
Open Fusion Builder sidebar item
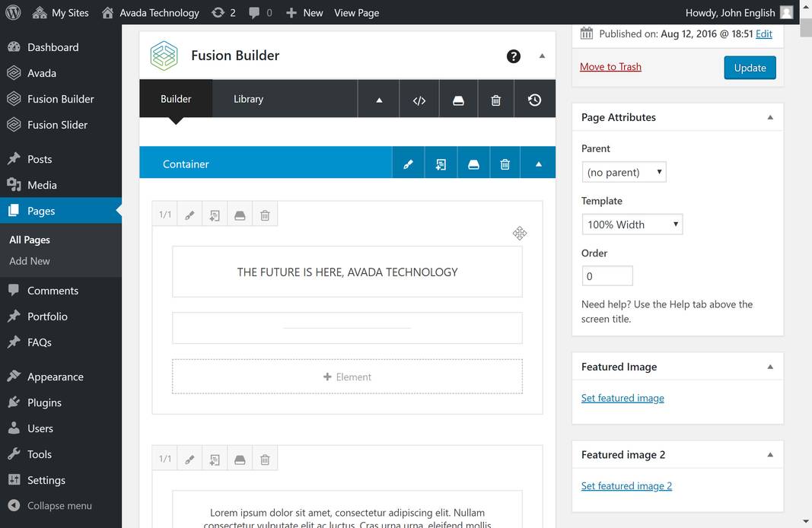coord(61,99)
